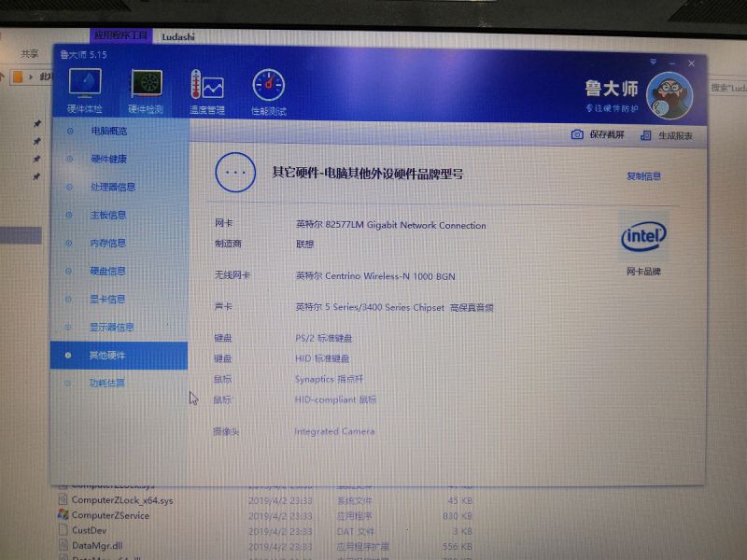This screenshot has width=747, height=560.
Task: Select ComputerZLock_x64.sys in File Explorer
Action: [x=122, y=500]
